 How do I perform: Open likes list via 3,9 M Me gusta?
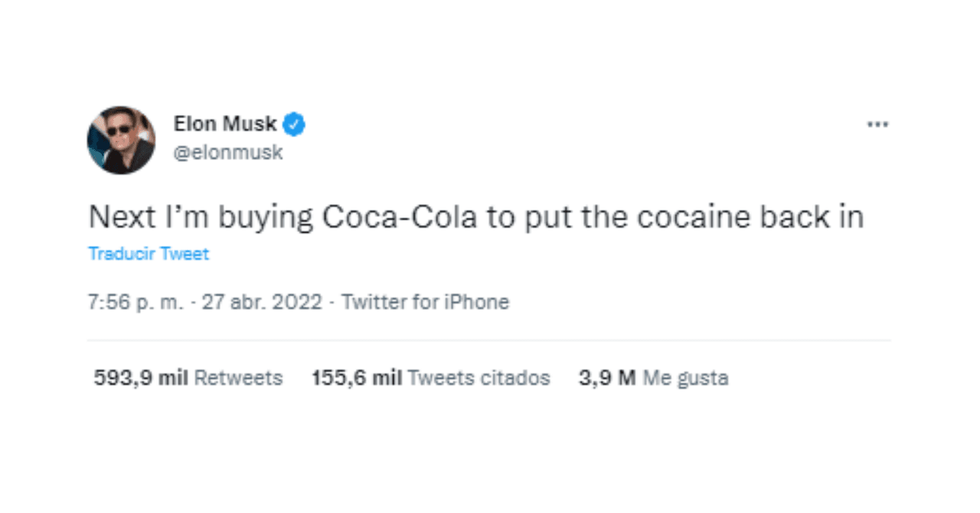pos(654,377)
